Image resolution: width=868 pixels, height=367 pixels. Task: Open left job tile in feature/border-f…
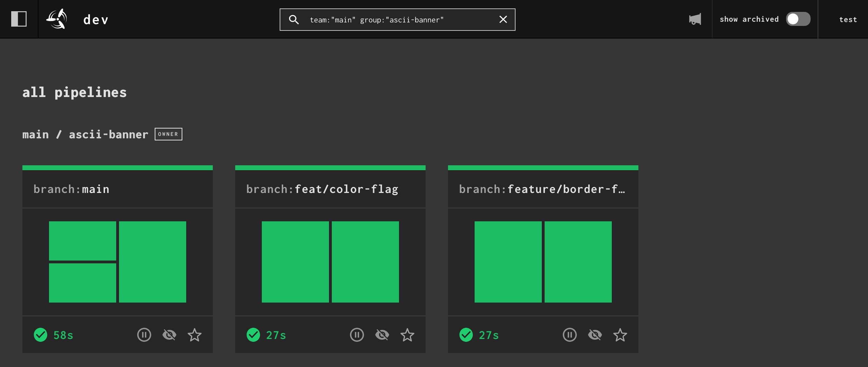click(x=508, y=262)
